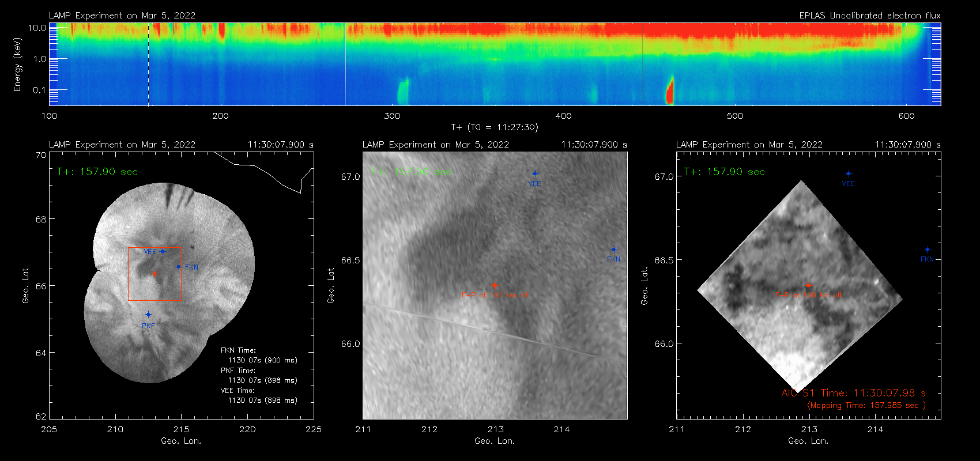
Task: Click 'Geo. Lon.' label under left panel
Action: pos(181,441)
